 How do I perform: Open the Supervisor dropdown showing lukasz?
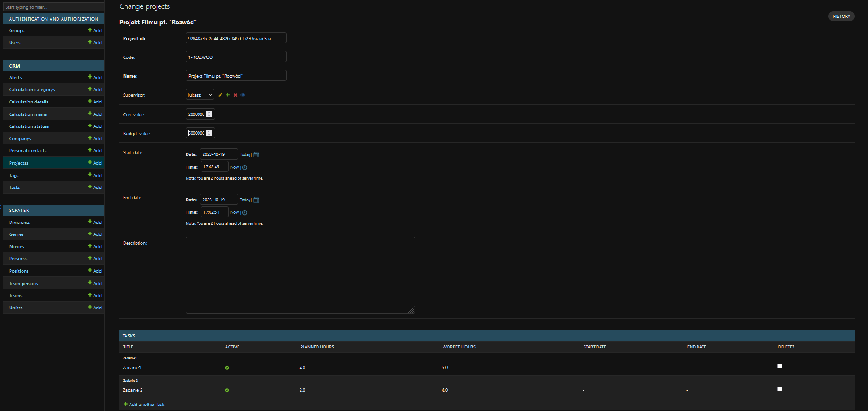pos(200,95)
